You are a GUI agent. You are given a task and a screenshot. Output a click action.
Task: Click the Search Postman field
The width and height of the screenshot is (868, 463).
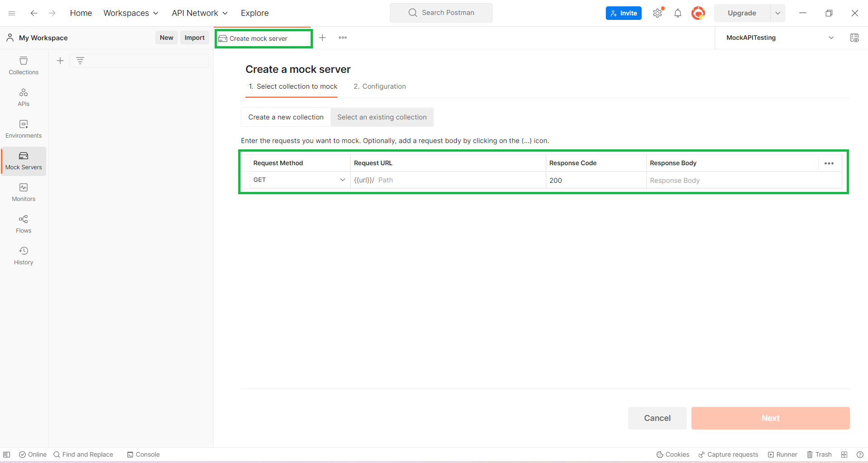pyautogui.click(x=441, y=13)
